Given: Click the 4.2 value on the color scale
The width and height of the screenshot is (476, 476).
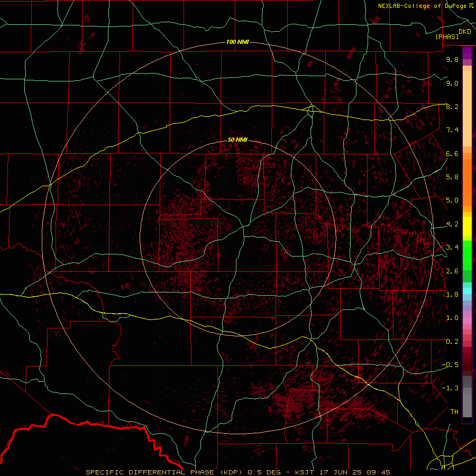Looking at the screenshot, I should click(x=452, y=224).
